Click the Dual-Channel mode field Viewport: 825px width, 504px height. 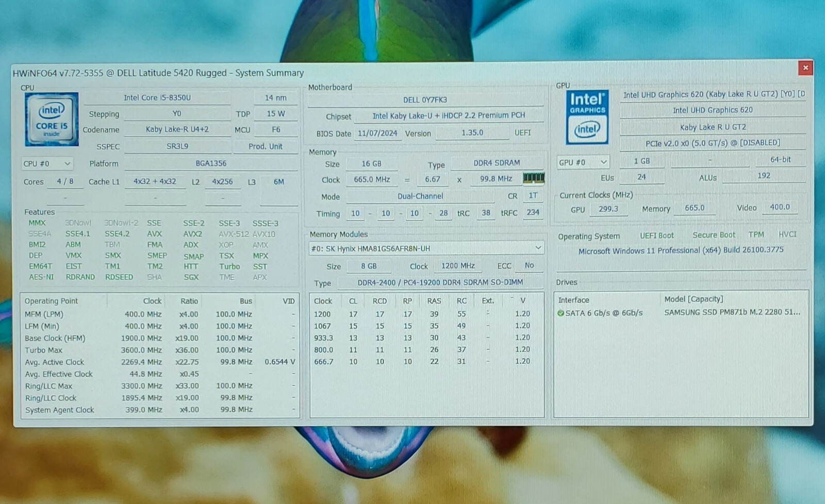pos(420,196)
